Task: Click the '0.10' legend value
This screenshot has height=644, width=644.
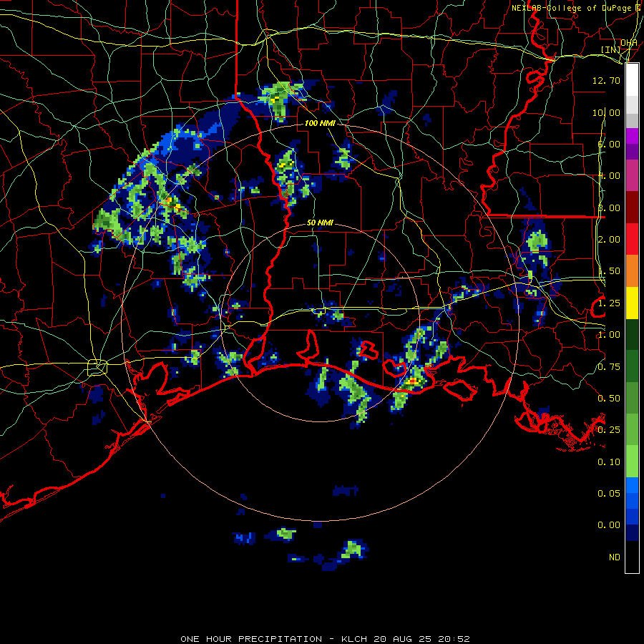Action: [609, 462]
